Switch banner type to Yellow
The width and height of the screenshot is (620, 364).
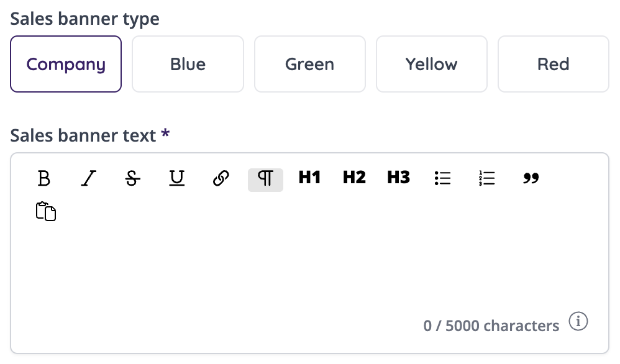pyautogui.click(x=431, y=64)
